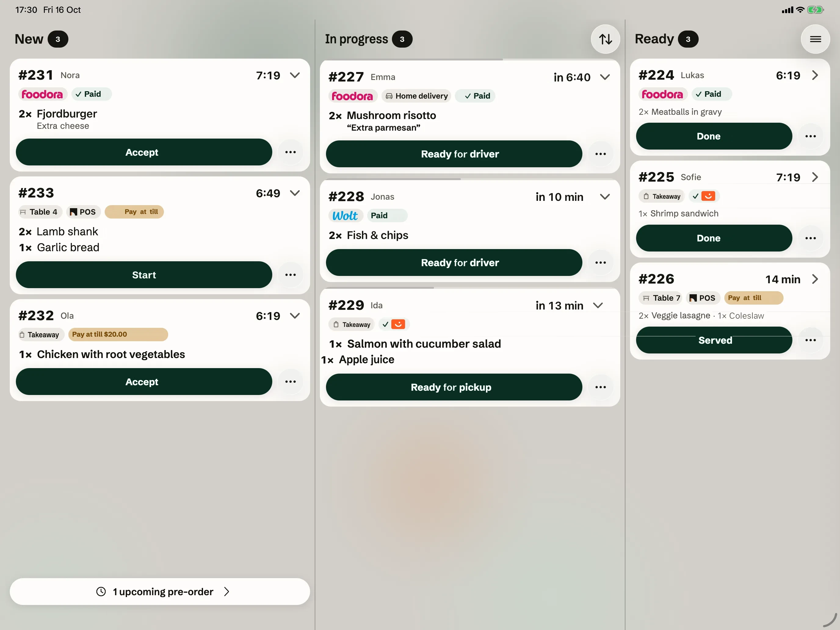
Task: Expand order #233 details chevron
Action: (295, 193)
